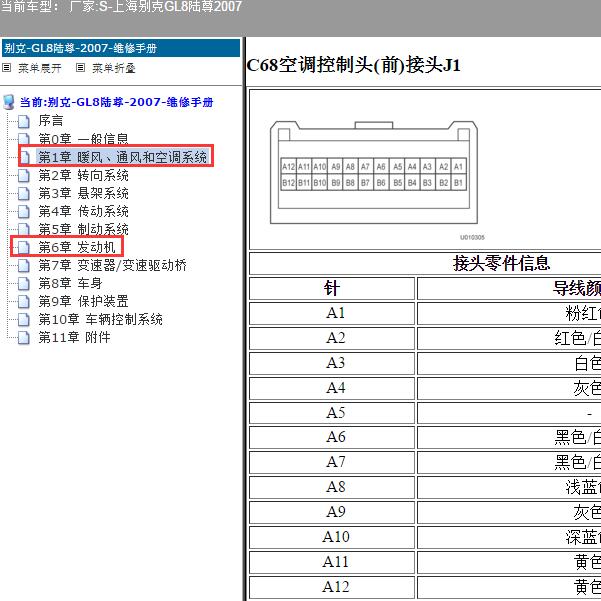The image size is (601, 601).
Task: Click the page icon beside 第1章 暖风、通风和空调系统
Action: (x=24, y=158)
